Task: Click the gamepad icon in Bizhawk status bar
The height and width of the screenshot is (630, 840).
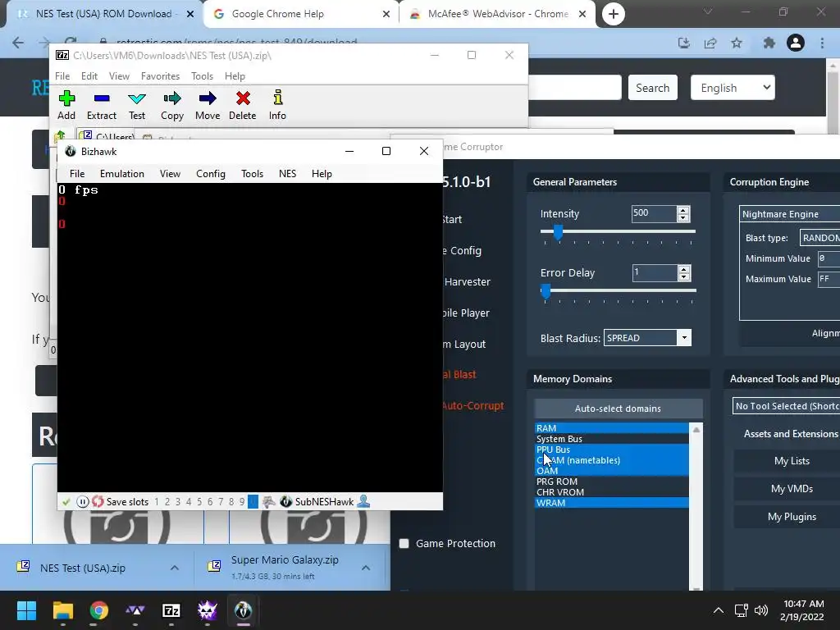Action: [x=269, y=502]
